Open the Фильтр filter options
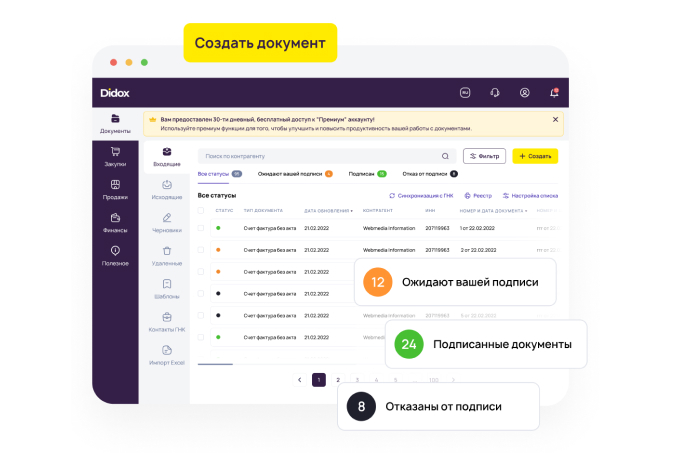680x453 pixels. point(484,156)
